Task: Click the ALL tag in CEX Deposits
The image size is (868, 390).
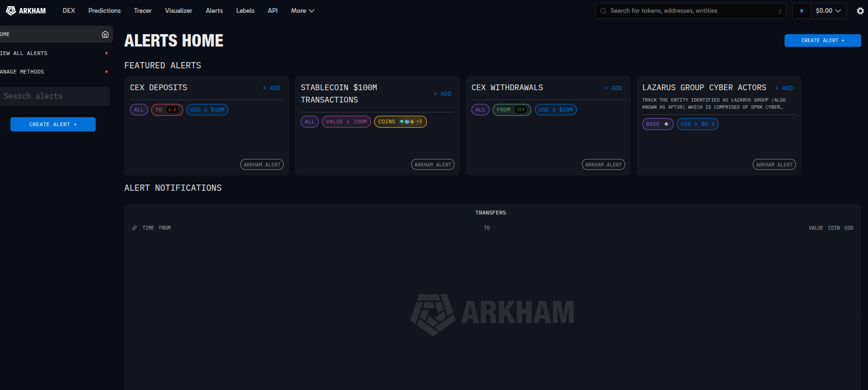Action: click(139, 110)
